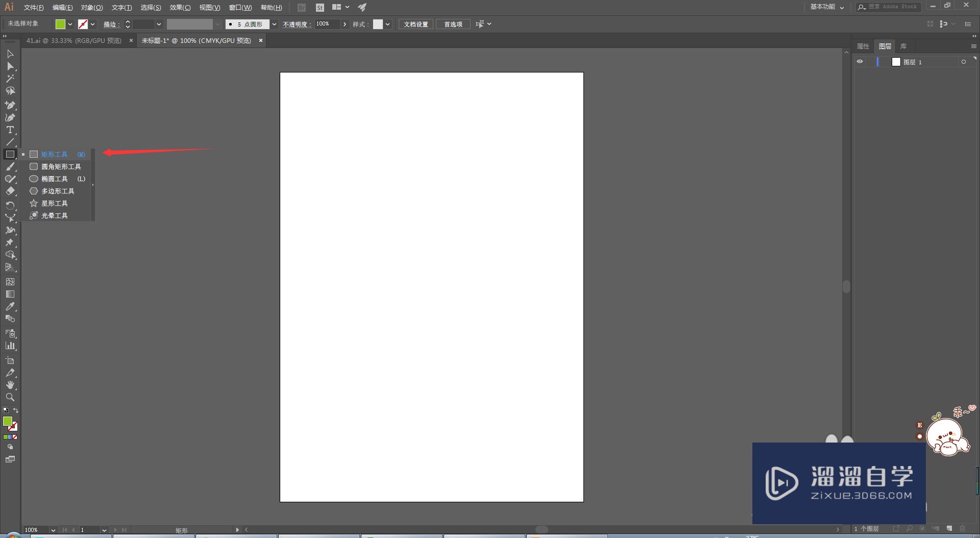This screenshot has width=980, height=538.
Task: Choose 圆角矩形工具 from the flyout
Action: tap(58, 167)
